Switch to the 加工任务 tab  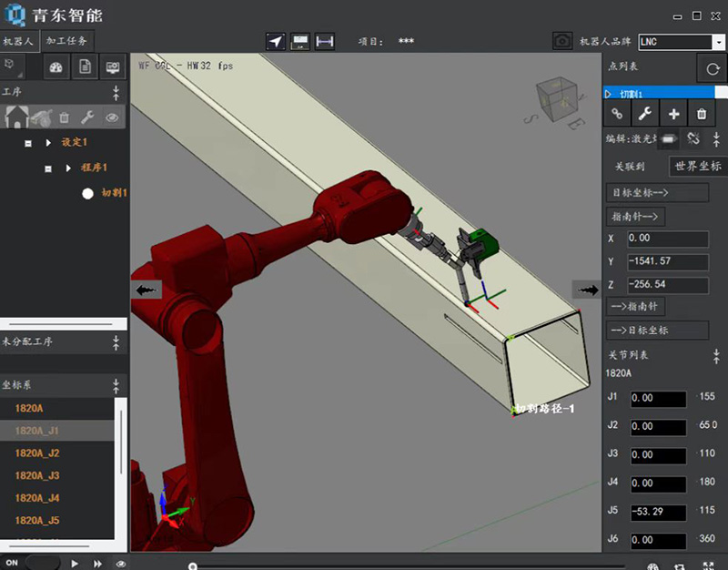click(68, 42)
